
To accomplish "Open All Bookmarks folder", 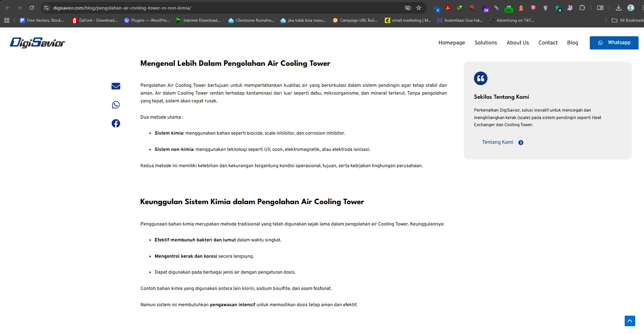I will click(628, 20).
